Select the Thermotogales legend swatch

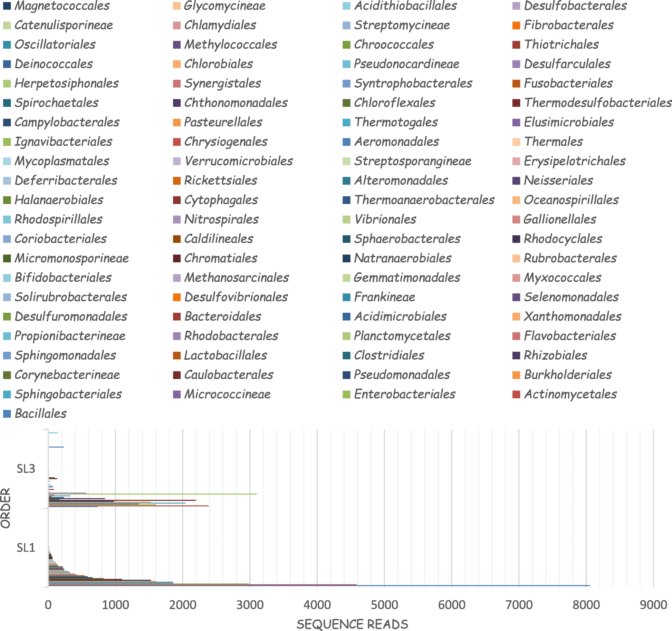click(x=347, y=122)
